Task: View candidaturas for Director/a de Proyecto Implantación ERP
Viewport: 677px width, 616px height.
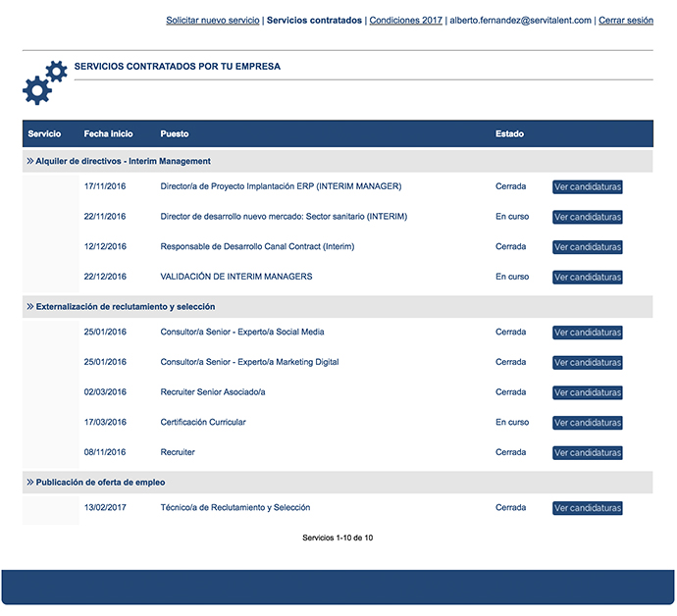Action: pos(587,187)
